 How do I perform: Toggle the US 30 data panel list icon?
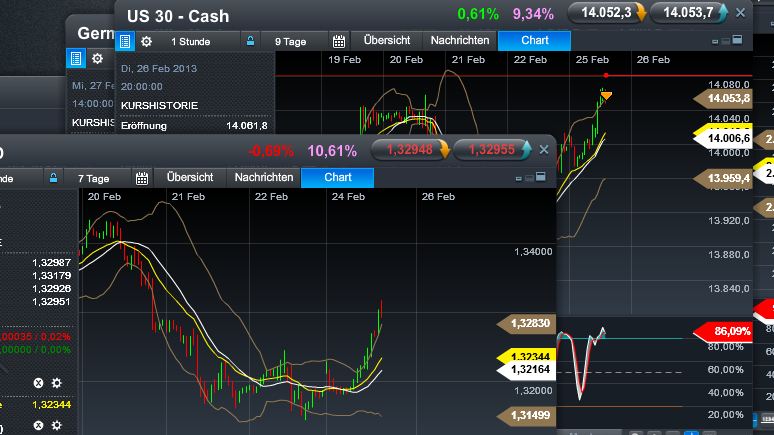(x=125, y=41)
